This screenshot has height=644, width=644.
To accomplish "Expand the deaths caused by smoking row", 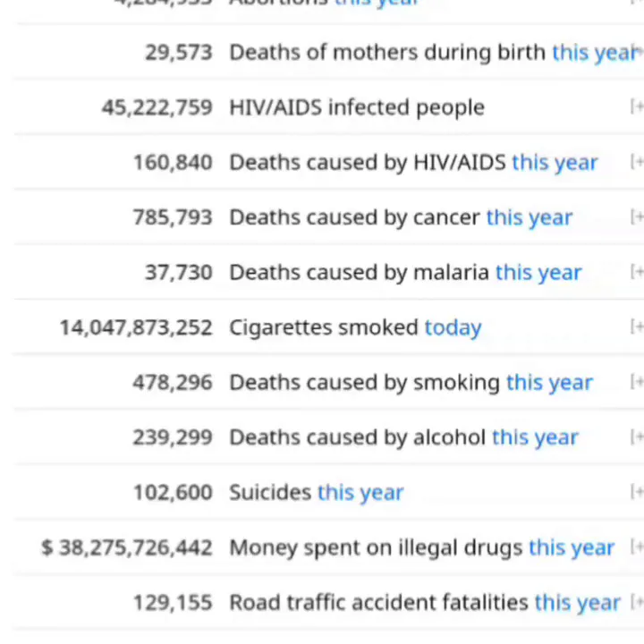I will point(637,382).
